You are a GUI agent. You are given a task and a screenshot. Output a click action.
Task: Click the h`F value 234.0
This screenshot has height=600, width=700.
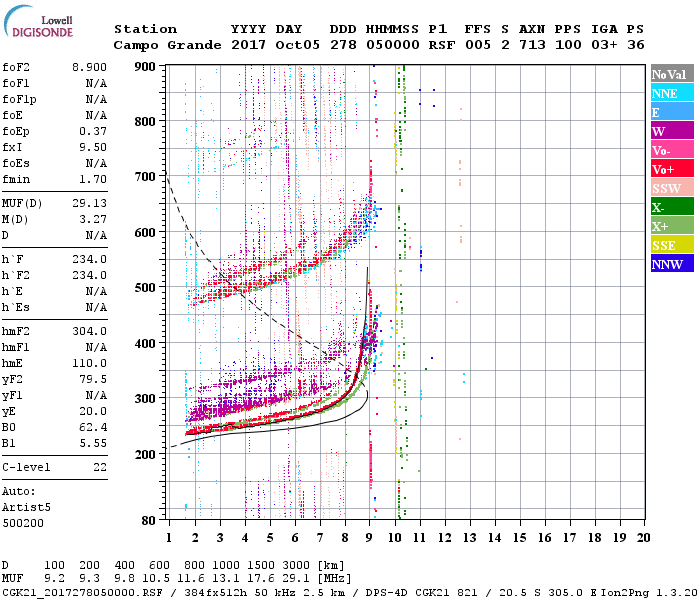89,259
